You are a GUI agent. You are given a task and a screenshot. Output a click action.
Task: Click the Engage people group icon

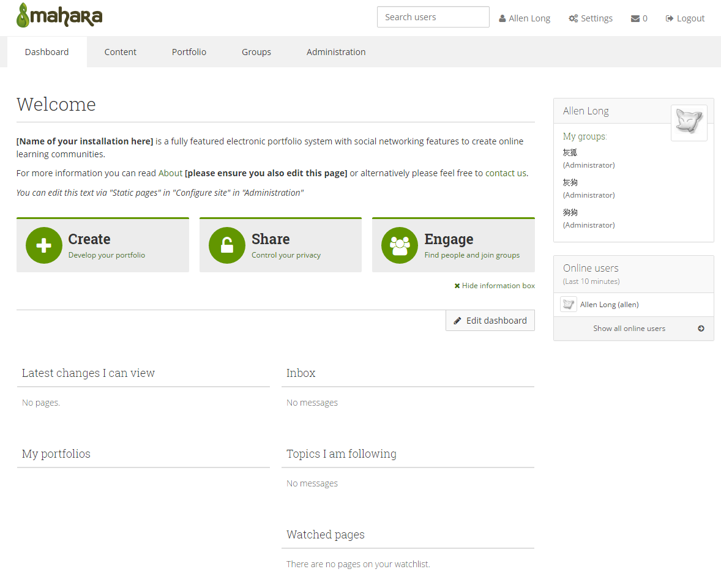(x=400, y=245)
